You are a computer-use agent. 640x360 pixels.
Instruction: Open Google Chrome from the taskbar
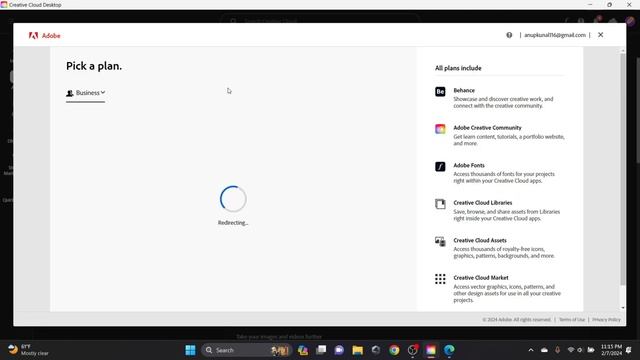point(394,350)
